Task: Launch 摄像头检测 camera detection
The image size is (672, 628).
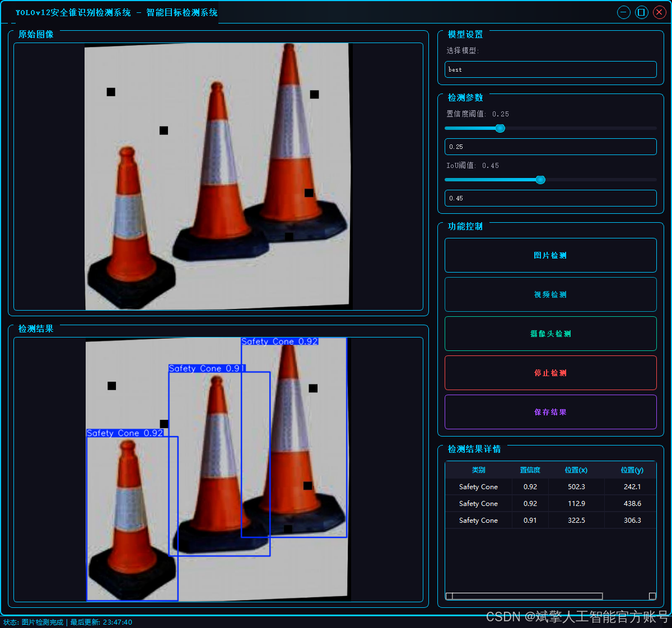Action: [x=550, y=334]
